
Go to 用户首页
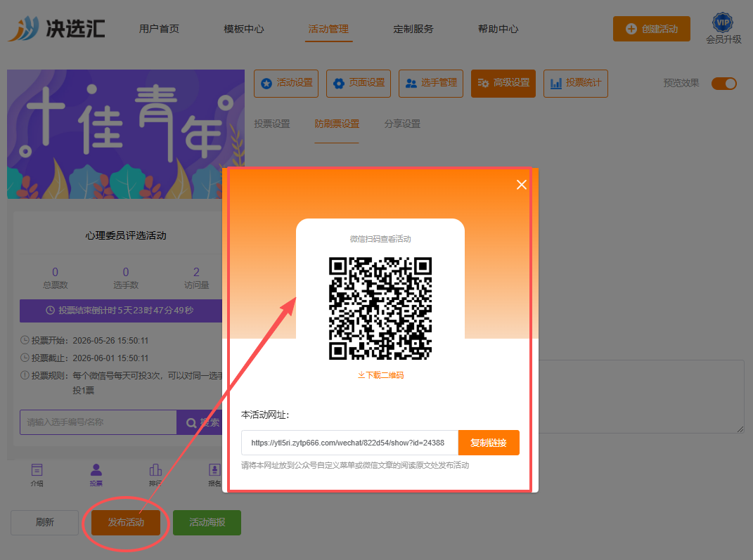tap(159, 29)
